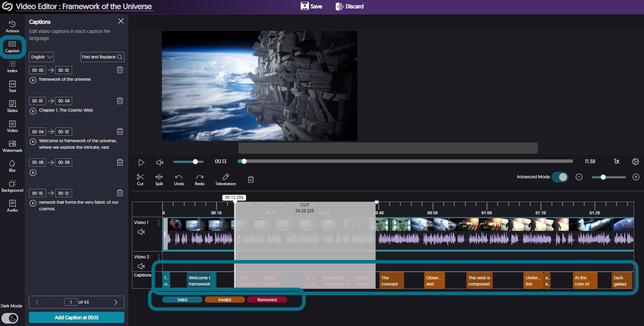Discard the video edits
The width and height of the screenshot is (644, 326).
click(349, 6)
